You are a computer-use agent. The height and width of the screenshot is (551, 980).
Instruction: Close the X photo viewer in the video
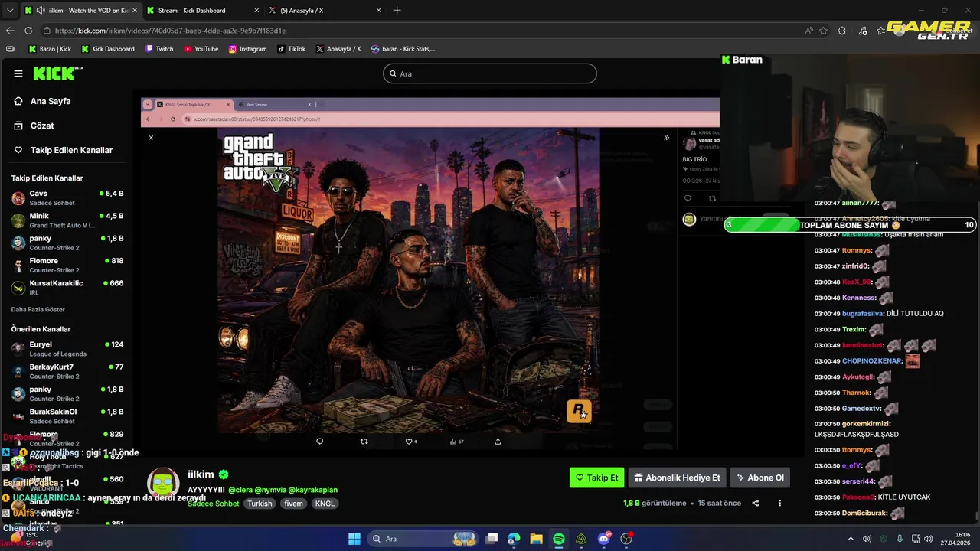tap(151, 138)
